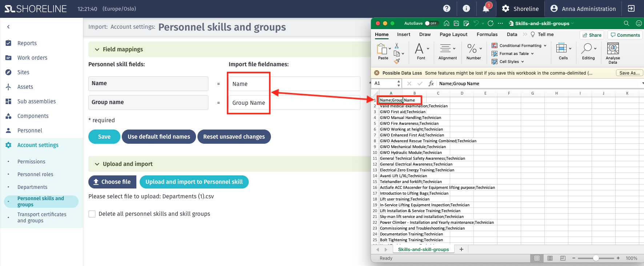The width and height of the screenshot is (644, 266).
Task: Dismiss the Possible Data Loss warning
Action: (377, 73)
